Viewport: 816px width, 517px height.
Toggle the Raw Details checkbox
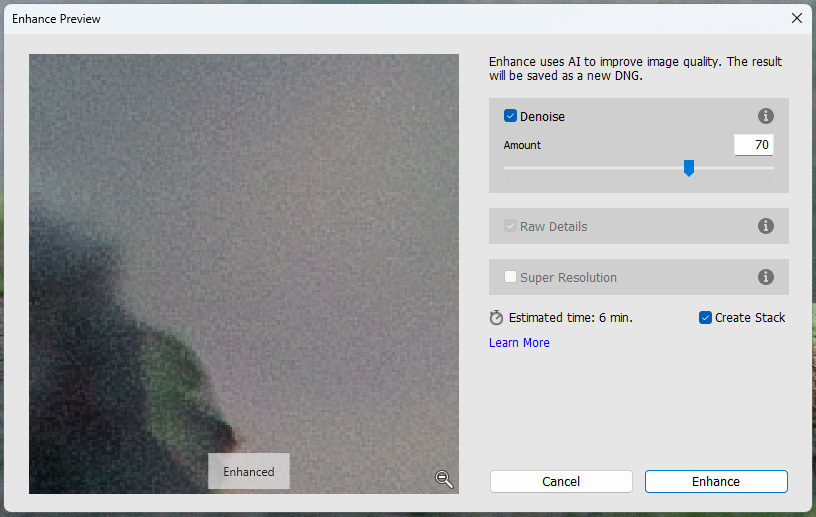coord(510,226)
